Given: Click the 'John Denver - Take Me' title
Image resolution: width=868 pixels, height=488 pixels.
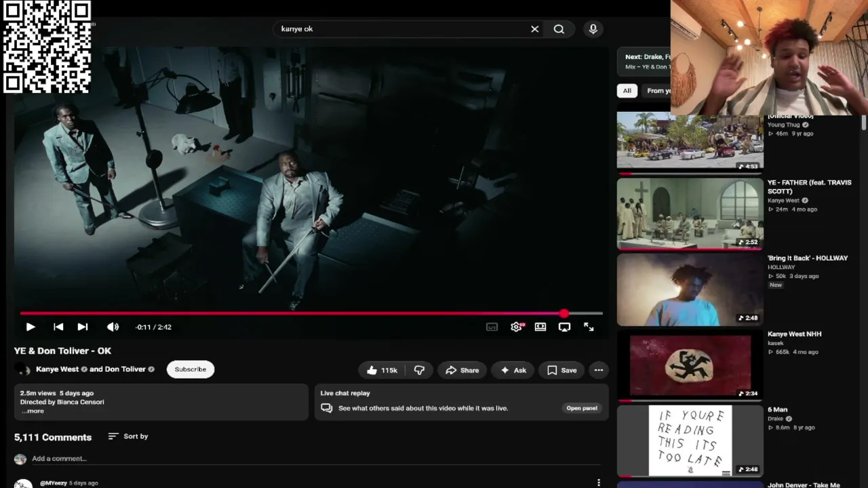Looking at the screenshot, I should 804,485.
